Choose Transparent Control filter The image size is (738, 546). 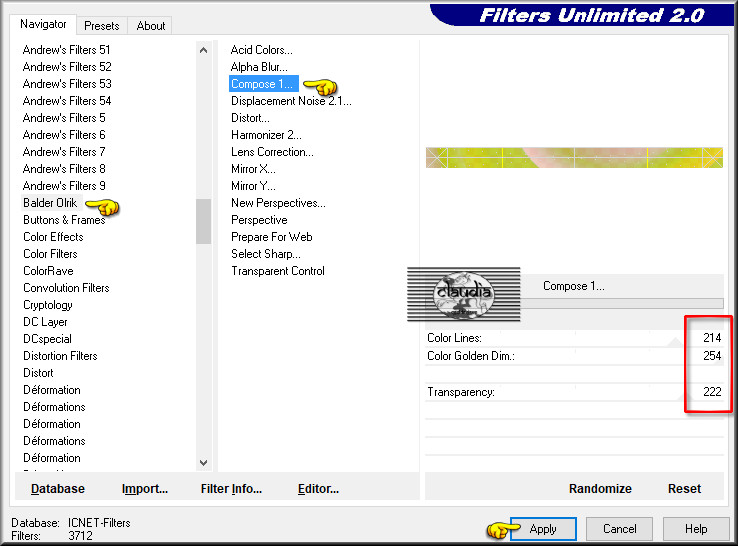tap(278, 271)
